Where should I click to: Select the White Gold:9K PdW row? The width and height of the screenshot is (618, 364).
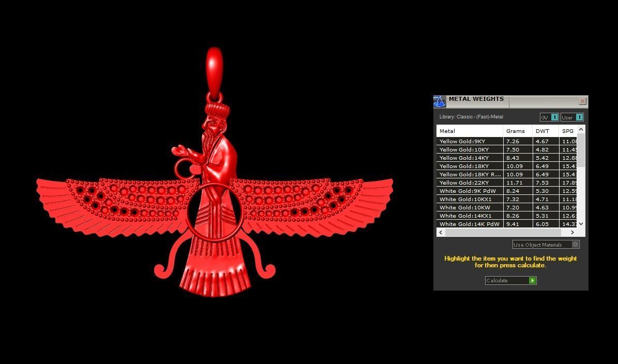tap(507, 191)
